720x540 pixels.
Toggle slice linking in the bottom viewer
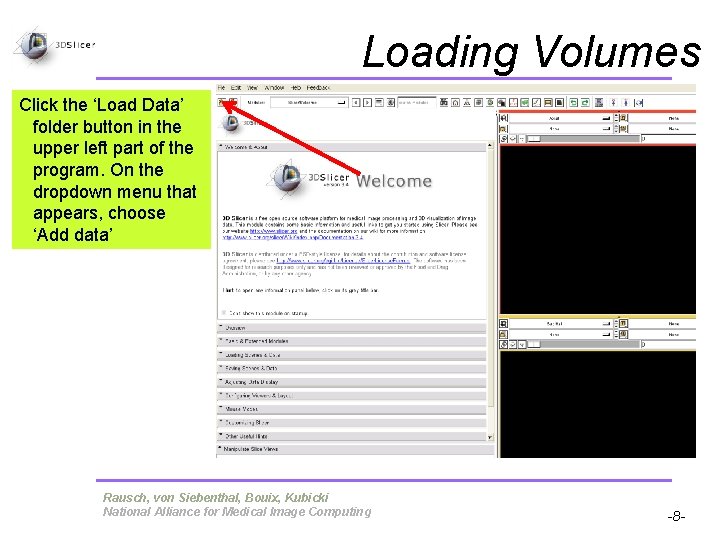pos(503,344)
